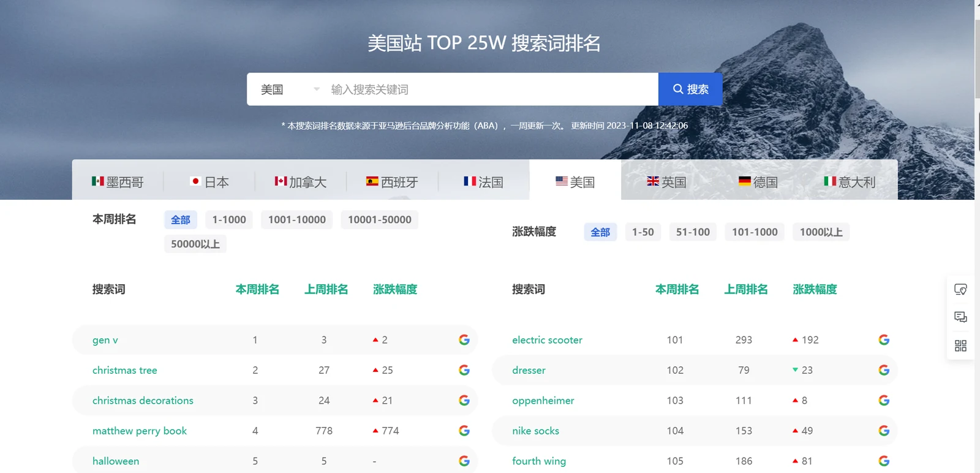Open the christmas decorations search term
980x473 pixels.
pyautogui.click(x=143, y=400)
